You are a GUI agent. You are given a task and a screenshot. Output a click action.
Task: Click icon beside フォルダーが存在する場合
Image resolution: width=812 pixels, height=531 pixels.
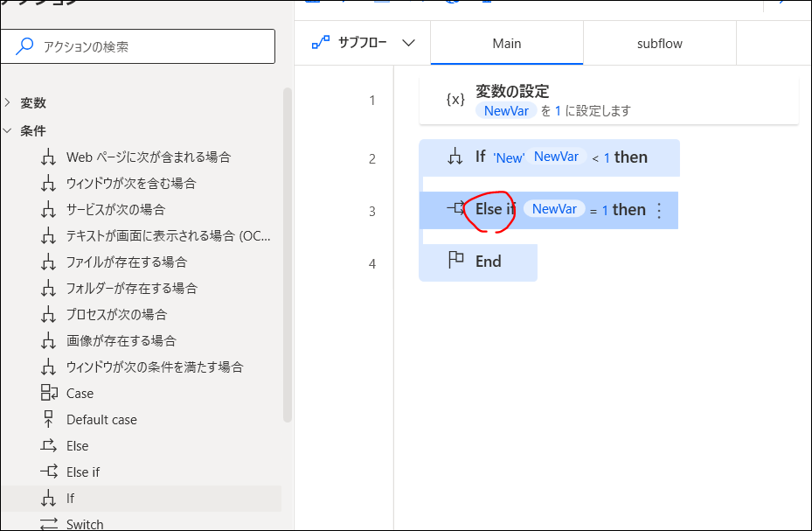click(x=49, y=288)
